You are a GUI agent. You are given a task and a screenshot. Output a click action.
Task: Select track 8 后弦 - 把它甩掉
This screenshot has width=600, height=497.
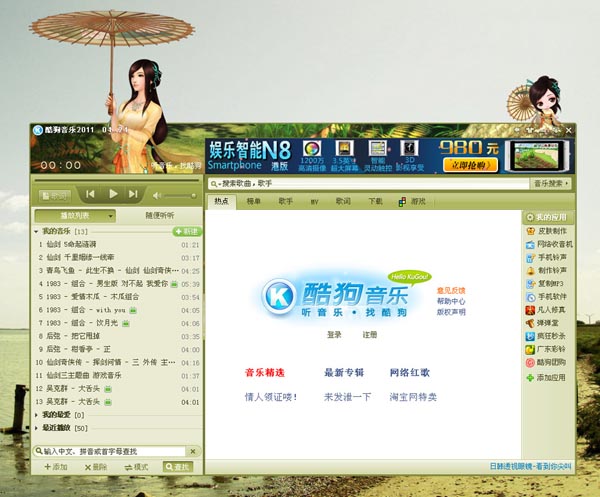[117, 336]
